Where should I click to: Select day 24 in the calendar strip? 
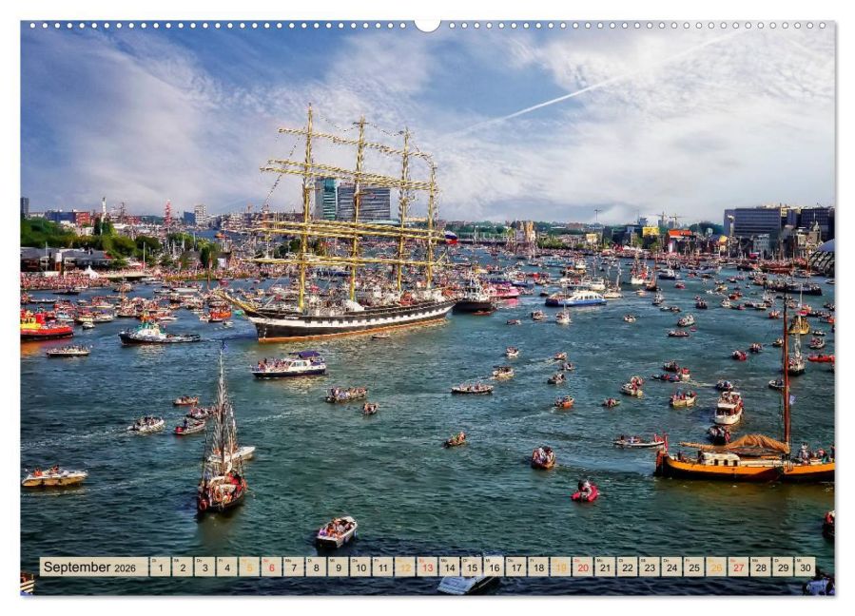671,567
